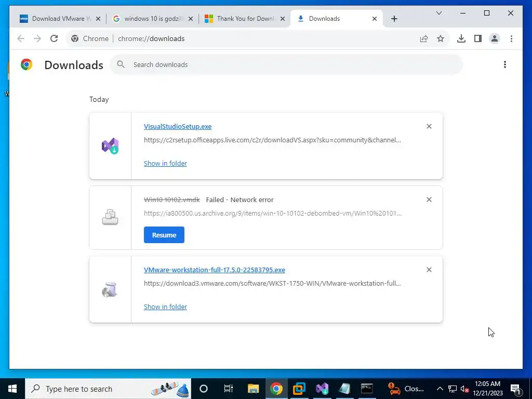
Task: Open the VMware-workstation-full-17.5.0 exe link
Action: pos(214,270)
